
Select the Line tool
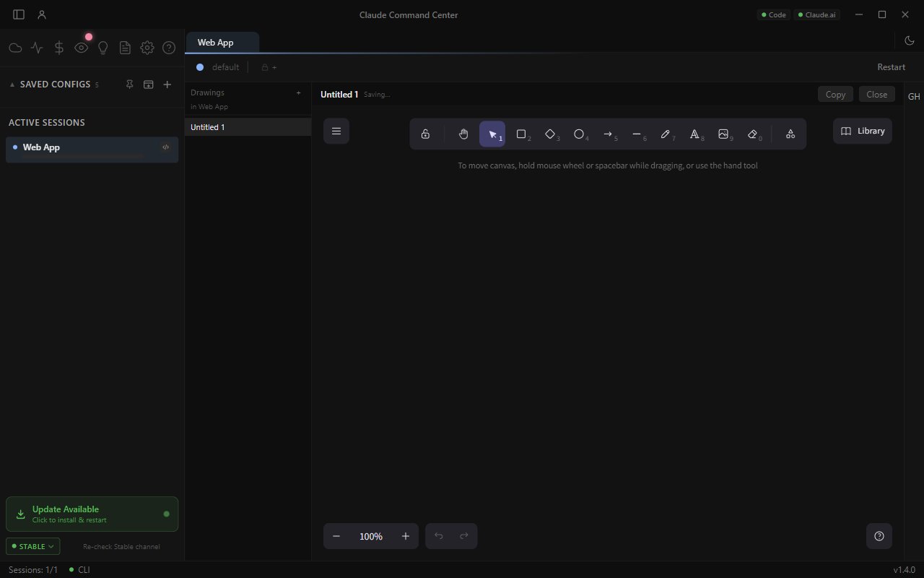[x=637, y=134]
